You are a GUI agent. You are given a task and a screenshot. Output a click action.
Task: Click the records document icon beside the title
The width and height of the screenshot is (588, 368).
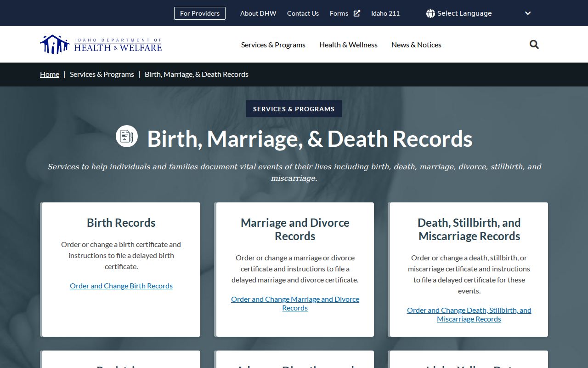click(x=127, y=136)
